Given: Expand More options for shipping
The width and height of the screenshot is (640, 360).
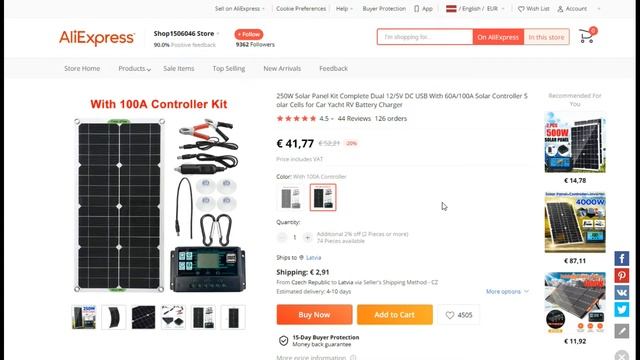Looking at the screenshot, I should coord(507,291).
